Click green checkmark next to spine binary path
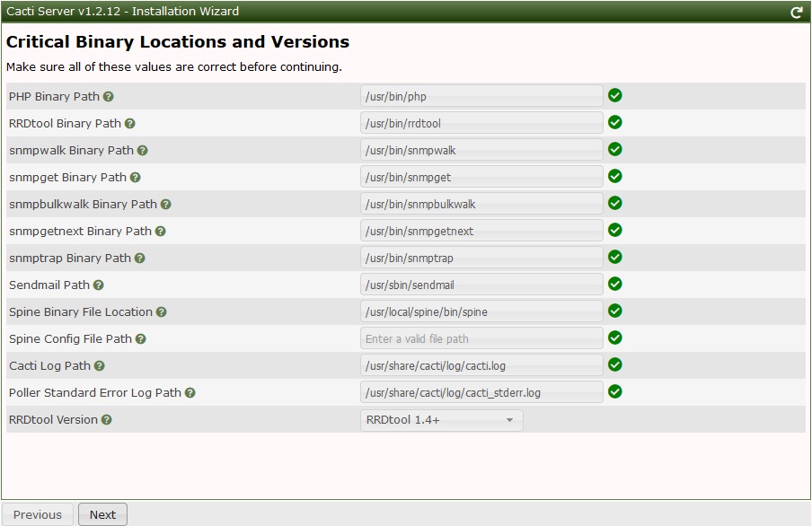The image size is (812, 526). [614, 311]
